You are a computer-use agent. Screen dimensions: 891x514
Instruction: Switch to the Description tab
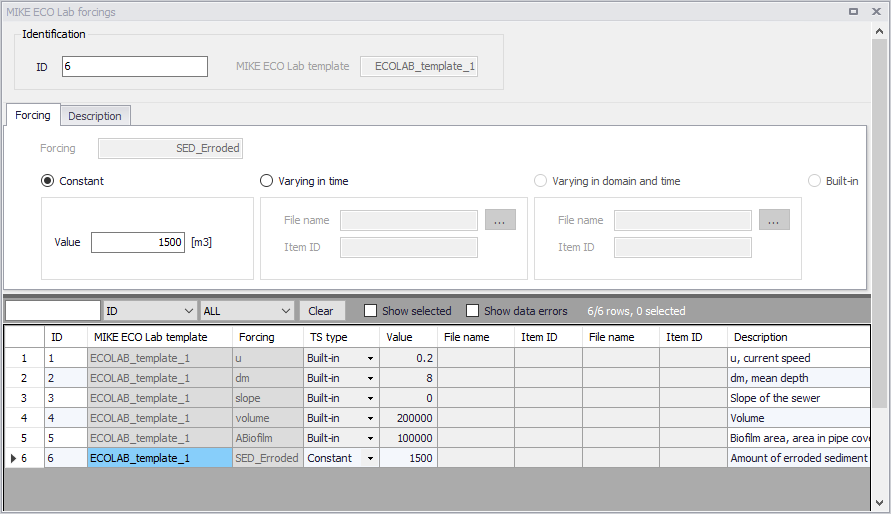click(x=95, y=116)
